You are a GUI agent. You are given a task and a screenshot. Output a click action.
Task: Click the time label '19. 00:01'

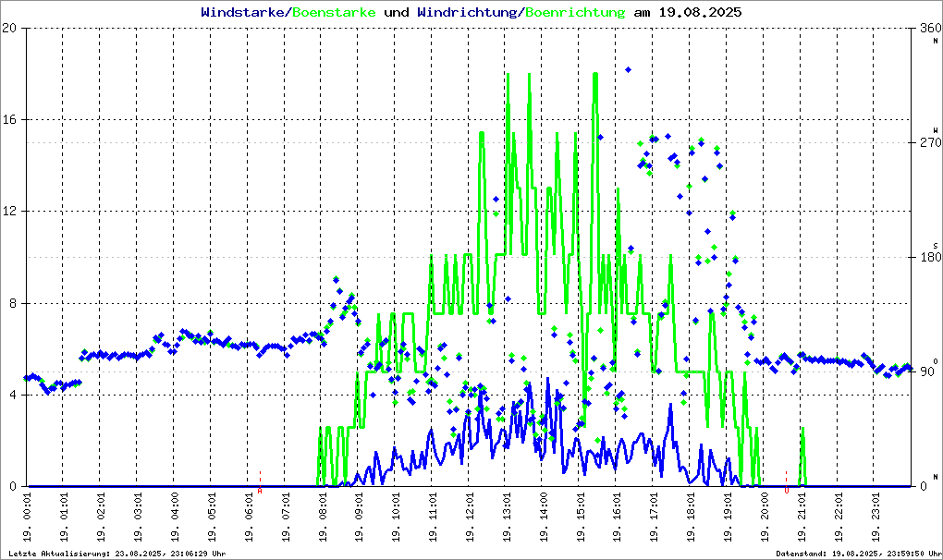pos(27,517)
